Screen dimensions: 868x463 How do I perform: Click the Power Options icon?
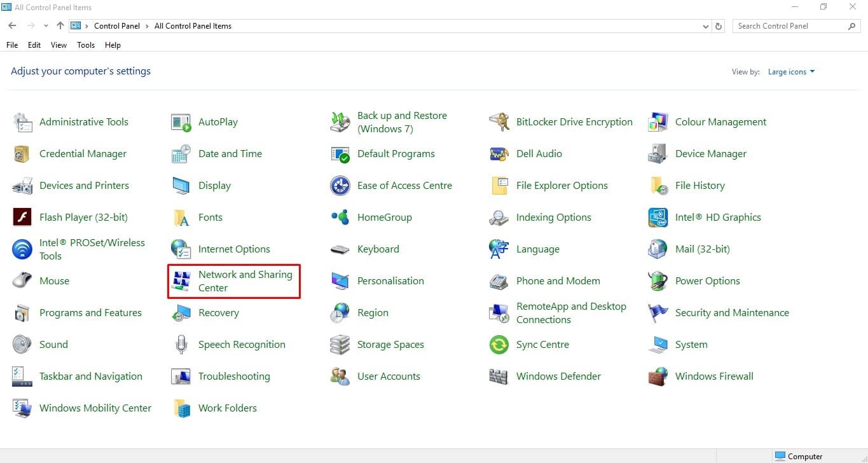tap(658, 281)
